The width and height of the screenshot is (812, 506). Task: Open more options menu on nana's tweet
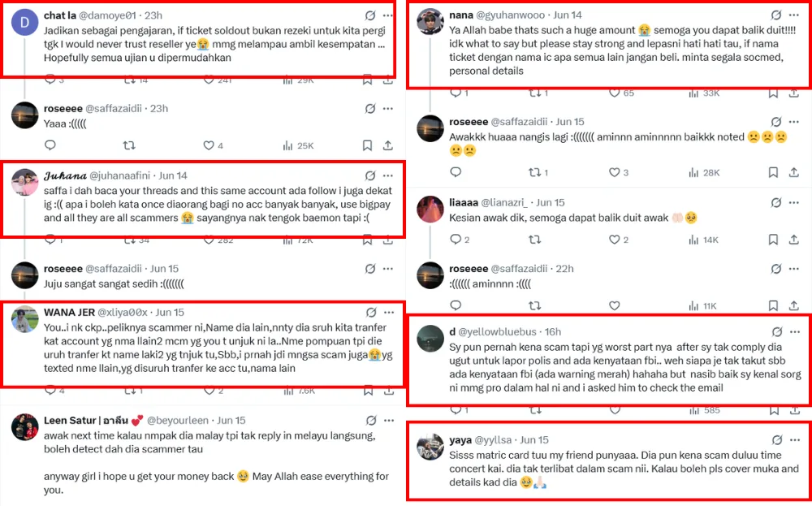(x=793, y=15)
